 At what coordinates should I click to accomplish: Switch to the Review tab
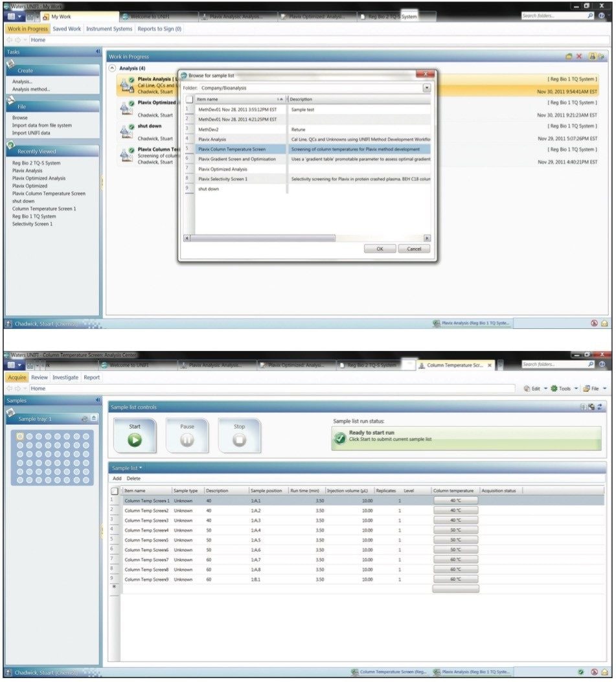tap(39, 377)
